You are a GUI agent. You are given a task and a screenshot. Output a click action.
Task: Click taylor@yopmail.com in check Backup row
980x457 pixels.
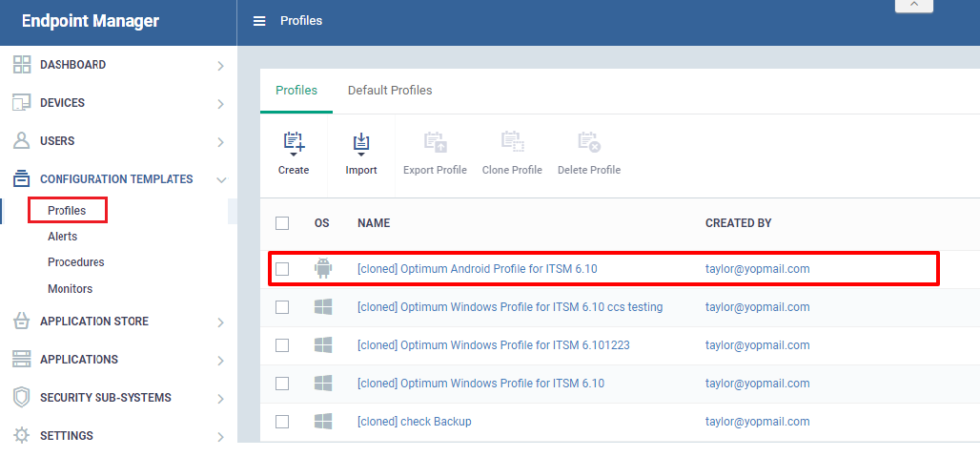[758, 422]
